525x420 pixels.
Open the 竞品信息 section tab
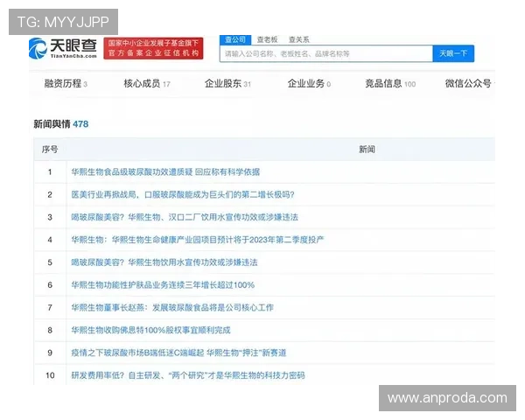click(x=390, y=83)
